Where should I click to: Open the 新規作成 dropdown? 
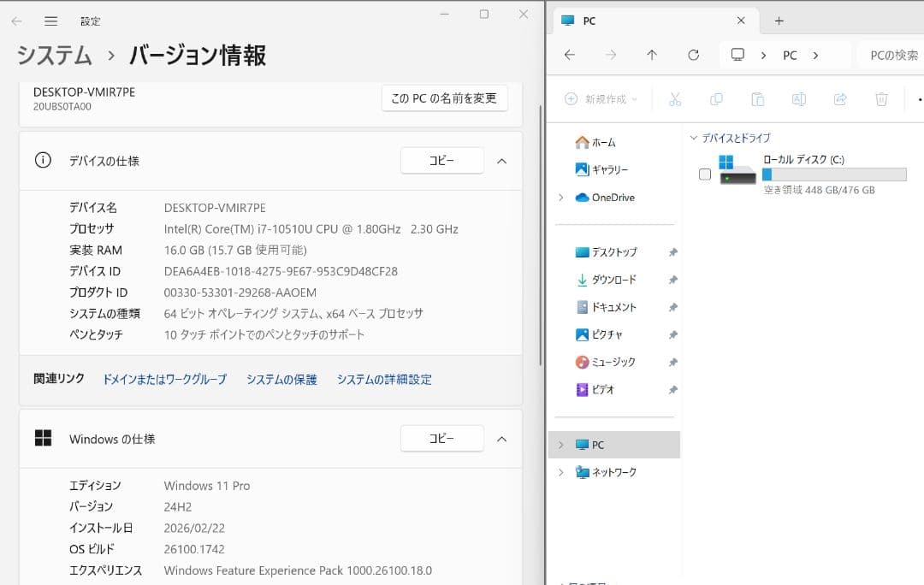click(x=601, y=99)
